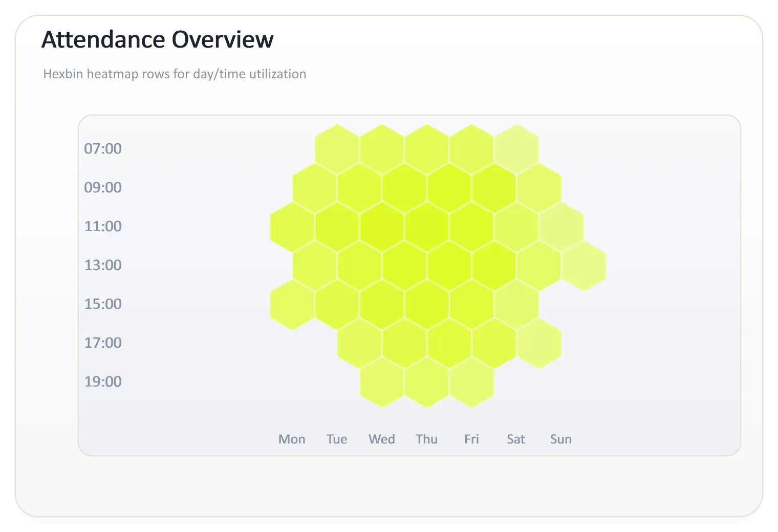The image size is (778, 532).
Task: Select the 11:00 hexagon in Fri column
Action: [472, 227]
